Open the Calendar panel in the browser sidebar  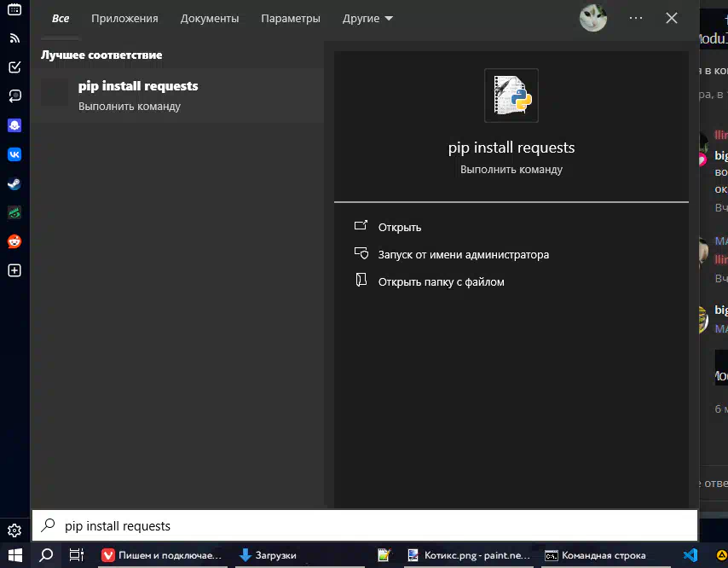(14, 9)
